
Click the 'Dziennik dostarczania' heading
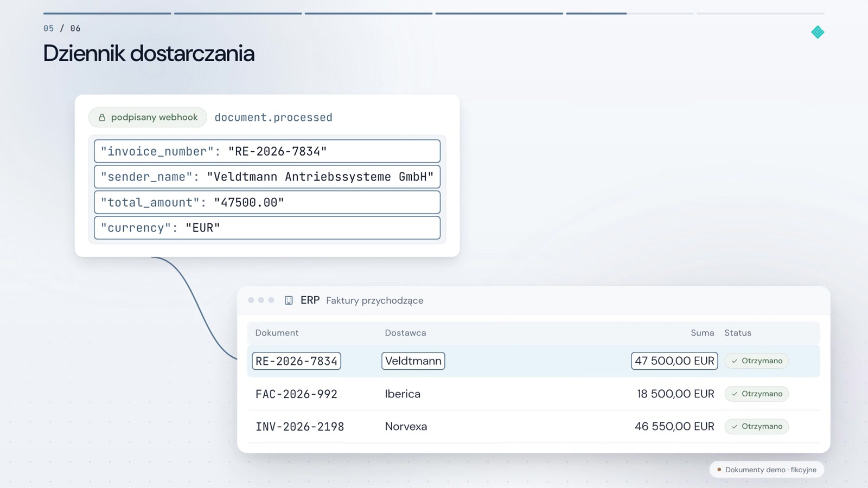(x=149, y=54)
